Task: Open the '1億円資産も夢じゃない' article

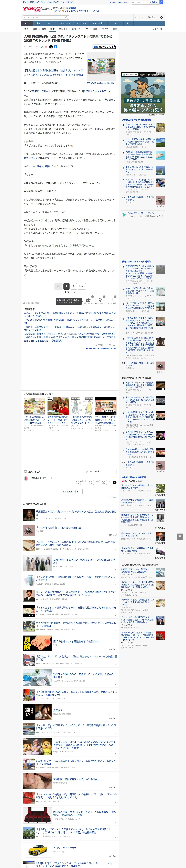Action: pos(84,561)
